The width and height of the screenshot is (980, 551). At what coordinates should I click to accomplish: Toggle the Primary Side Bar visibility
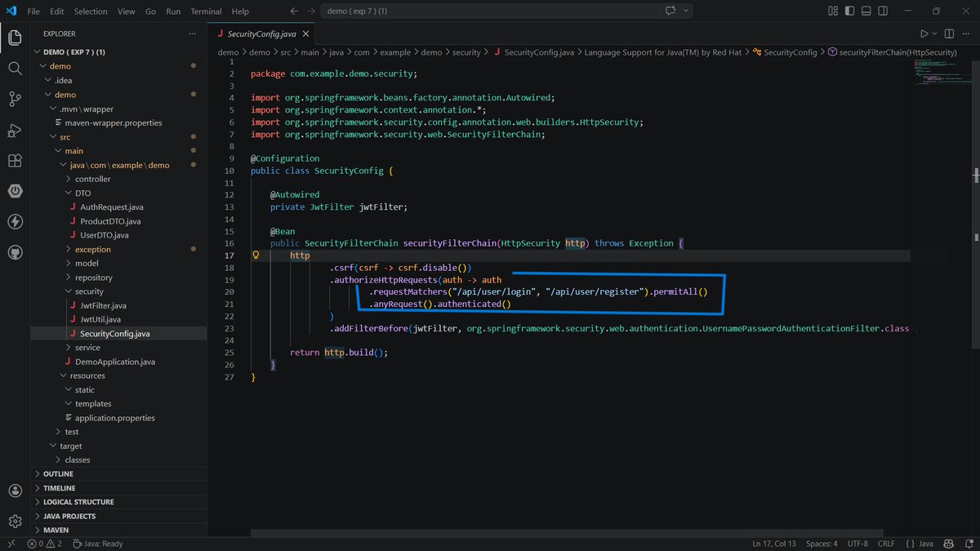click(848, 11)
